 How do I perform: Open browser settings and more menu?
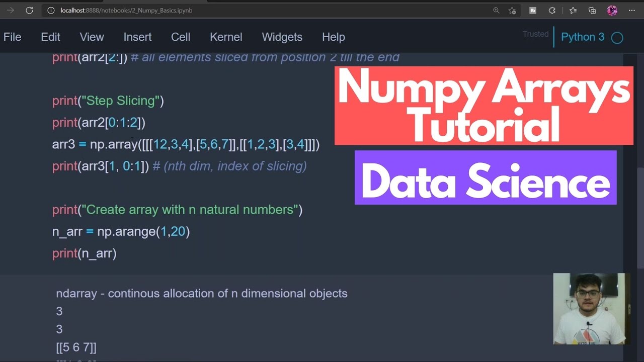point(632,10)
